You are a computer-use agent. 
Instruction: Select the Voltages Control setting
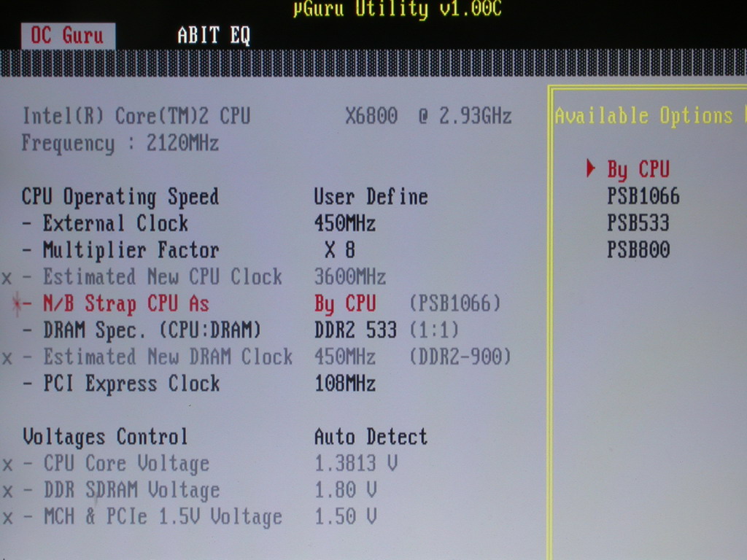105,437
